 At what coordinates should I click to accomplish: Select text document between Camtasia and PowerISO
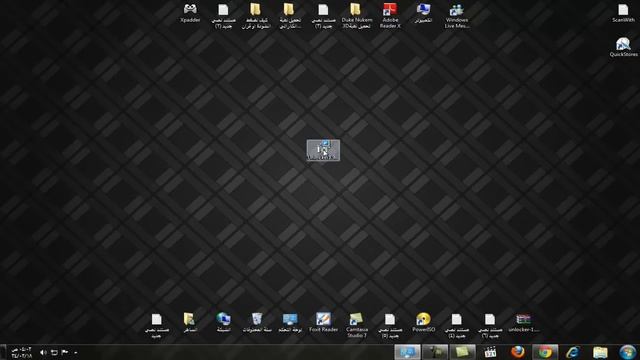[390, 325]
